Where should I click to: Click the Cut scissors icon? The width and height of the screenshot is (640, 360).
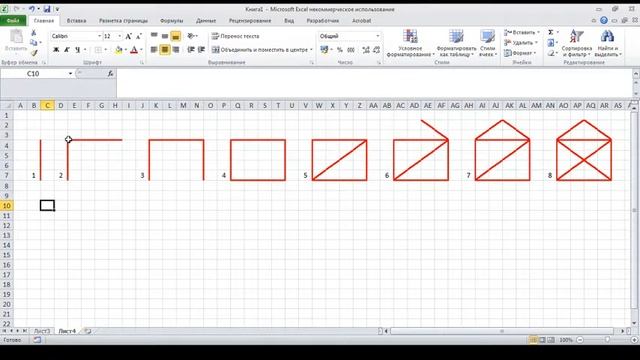(x=33, y=33)
